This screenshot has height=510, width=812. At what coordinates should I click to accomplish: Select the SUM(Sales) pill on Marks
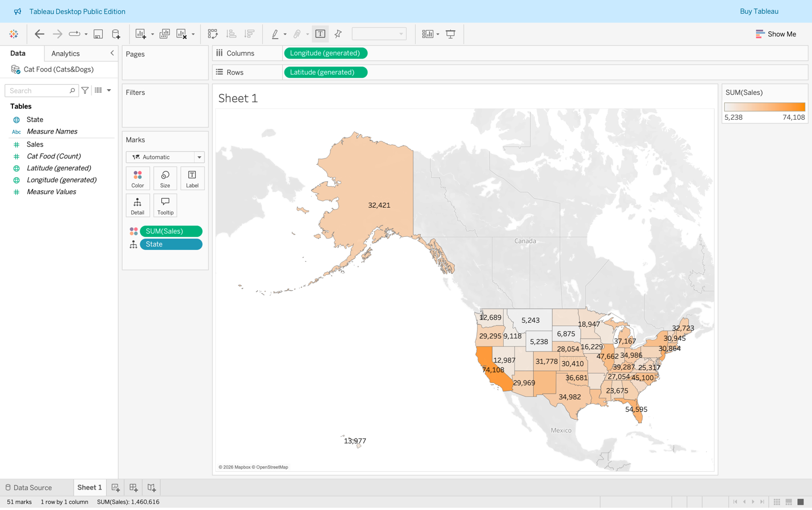(171, 231)
